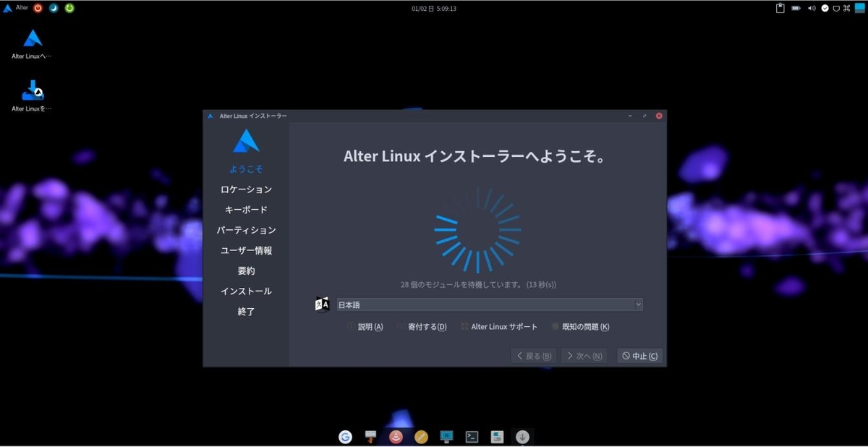Click the red power-off icon in the top panel
The width and height of the screenshot is (868, 447).
point(38,9)
